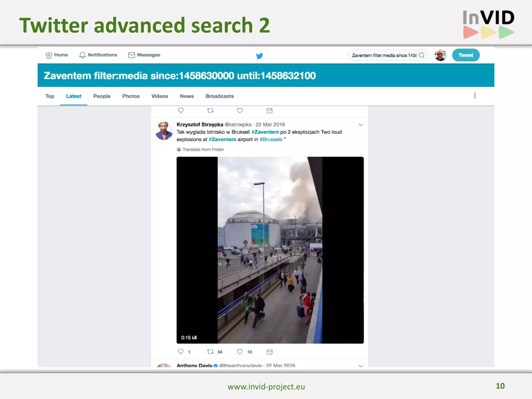Send Krzysztof's tweet via direct message
The width and height of the screenshot is (532, 399).
269,352
